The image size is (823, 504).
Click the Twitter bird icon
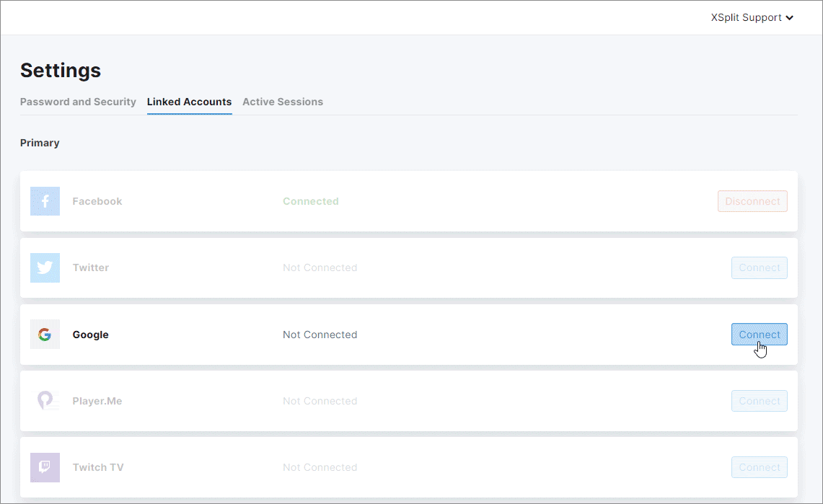pyautogui.click(x=45, y=268)
